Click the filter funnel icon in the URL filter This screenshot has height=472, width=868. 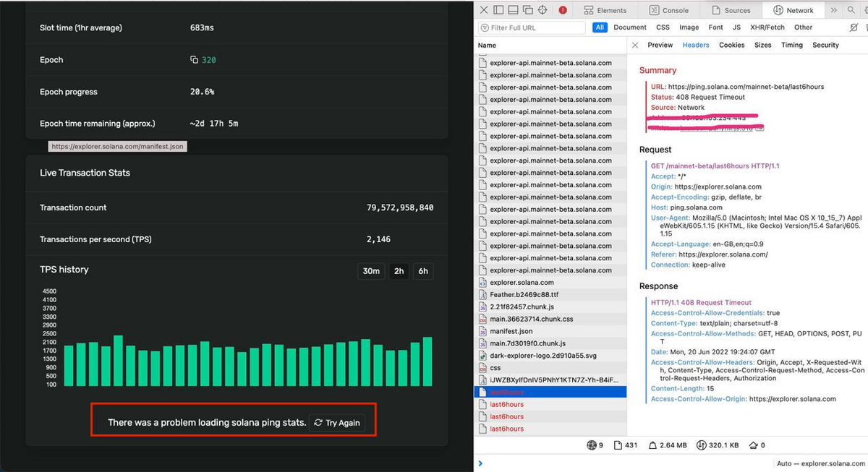485,27
